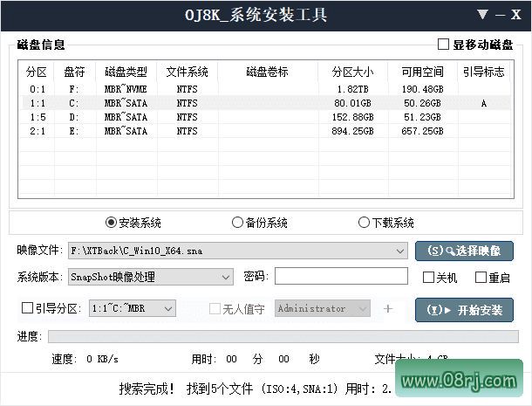Viewport: 532px width, 406px height.
Task: Click drive letter C: in the table
Action: tap(74, 103)
